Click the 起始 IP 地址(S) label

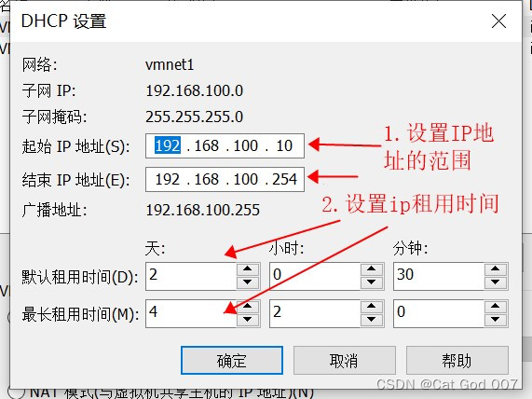[x=76, y=146]
